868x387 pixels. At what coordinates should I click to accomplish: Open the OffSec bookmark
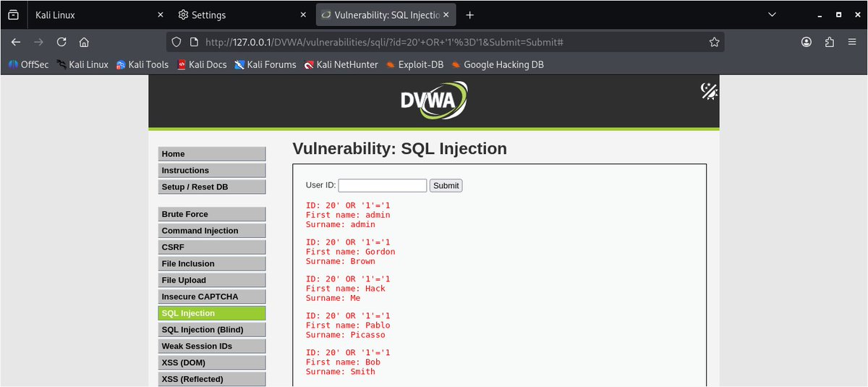click(x=28, y=64)
